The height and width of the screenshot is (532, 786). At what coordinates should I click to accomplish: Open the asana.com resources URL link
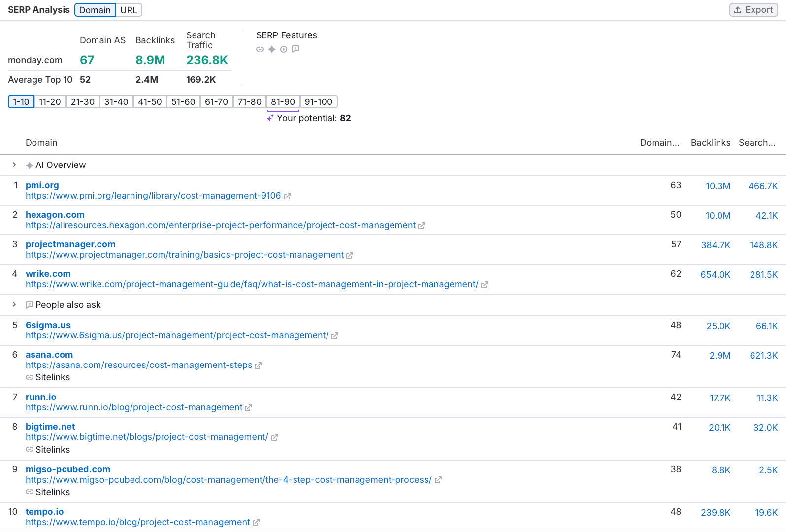click(139, 365)
